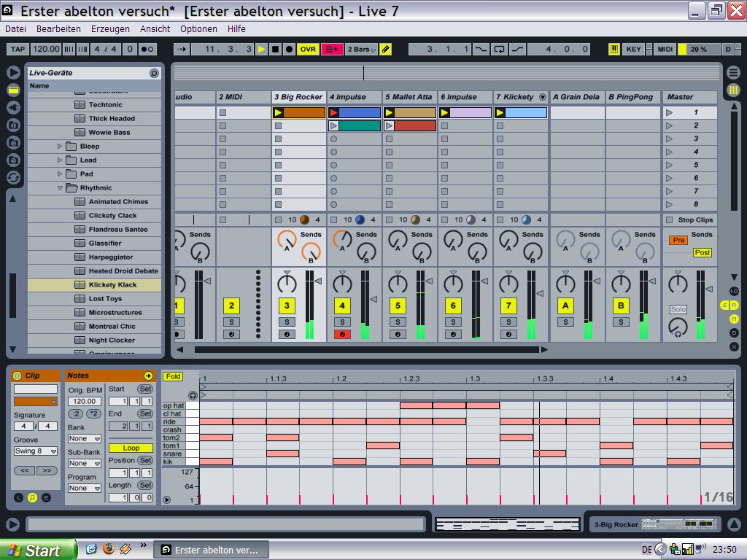Open the Hilfe menu
Screen dimensions: 747x560
tap(236, 29)
